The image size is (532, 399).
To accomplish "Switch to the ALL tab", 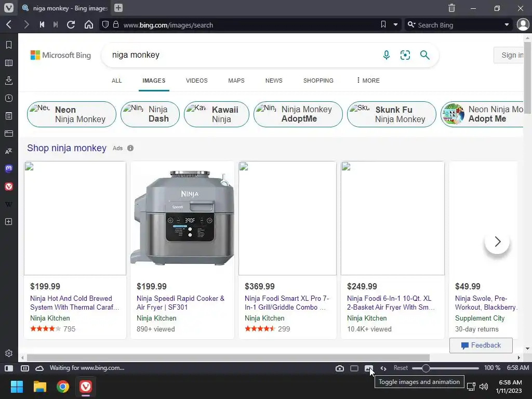I will pyautogui.click(x=117, y=81).
